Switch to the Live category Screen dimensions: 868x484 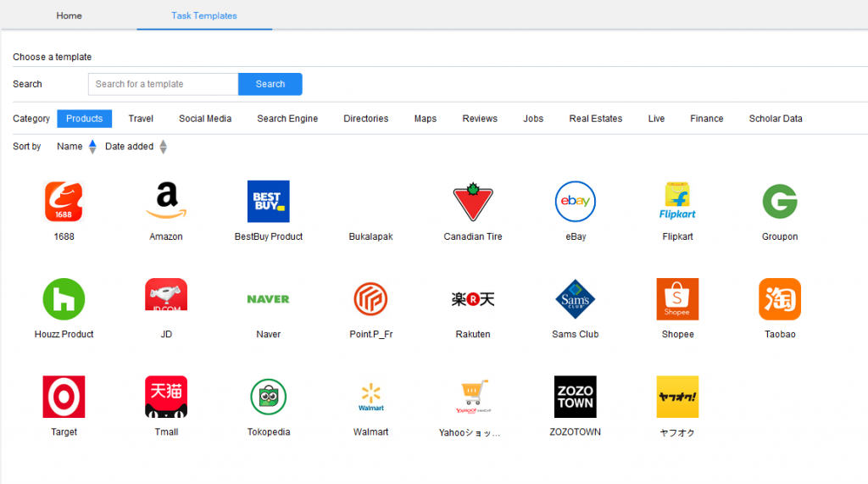[657, 119]
